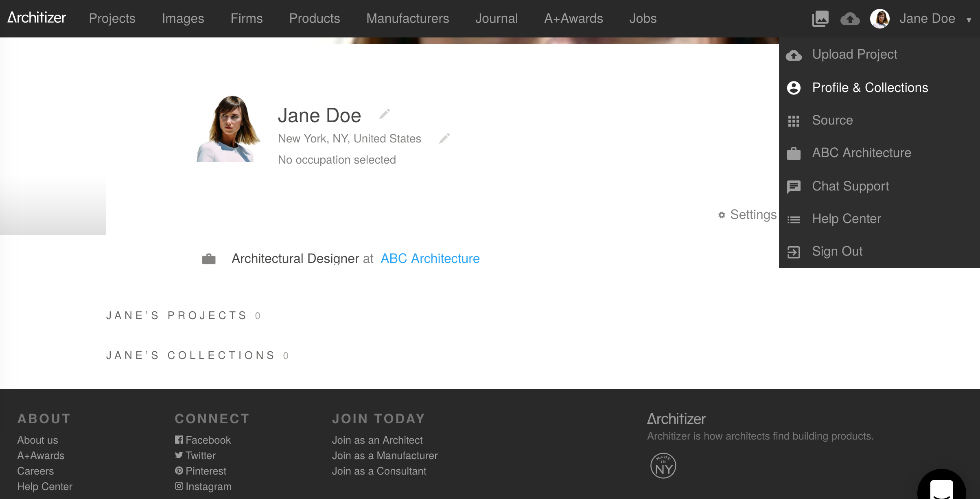This screenshot has height=499, width=980.
Task: Click the Jane's Collections heading
Action: pos(190,355)
